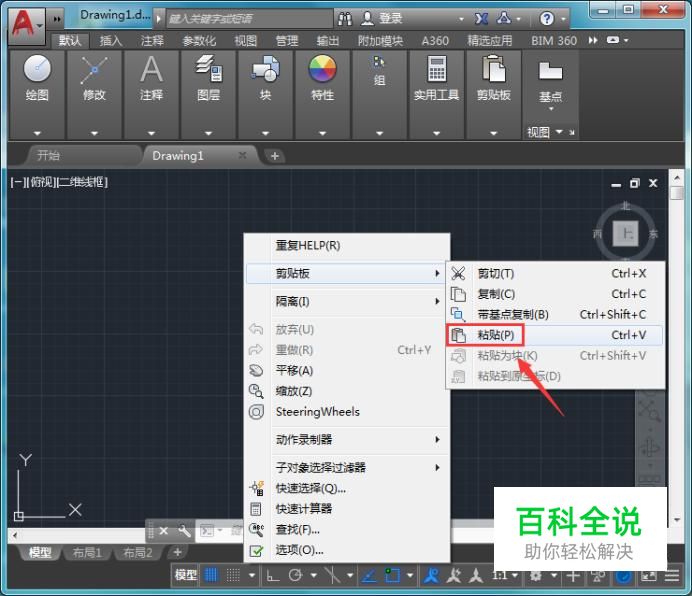
Task: Open the 1:1 annotation scale dropdown
Action: pos(505,575)
